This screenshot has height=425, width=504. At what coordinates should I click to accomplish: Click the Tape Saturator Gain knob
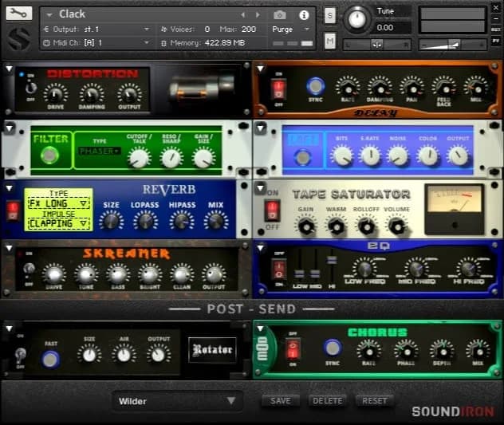[x=306, y=226]
